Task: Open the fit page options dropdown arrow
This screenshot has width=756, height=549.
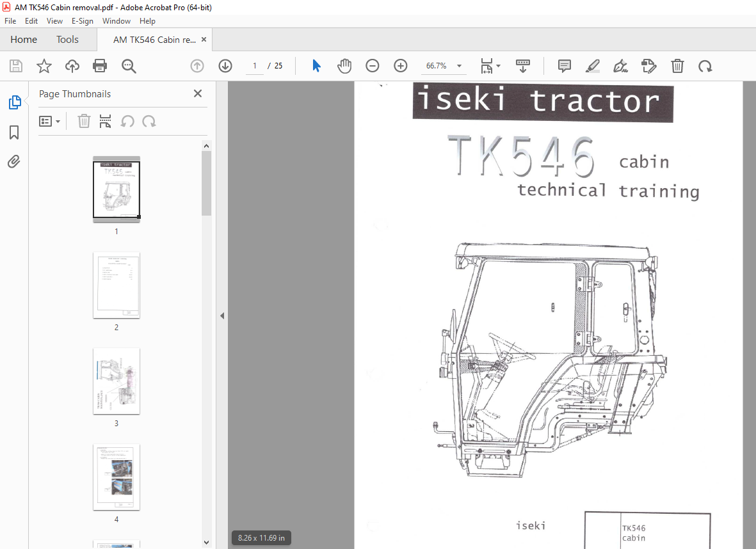Action: (499, 66)
